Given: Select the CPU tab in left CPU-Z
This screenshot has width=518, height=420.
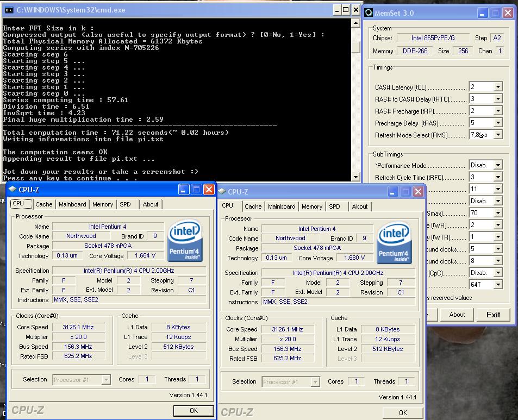Looking at the screenshot, I should (x=22, y=204).
